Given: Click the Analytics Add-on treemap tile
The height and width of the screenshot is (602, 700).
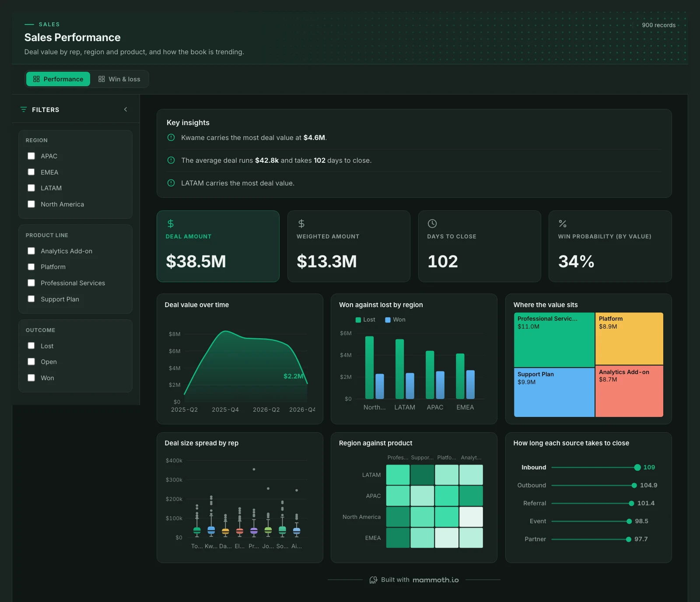Looking at the screenshot, I should [630, 391].
